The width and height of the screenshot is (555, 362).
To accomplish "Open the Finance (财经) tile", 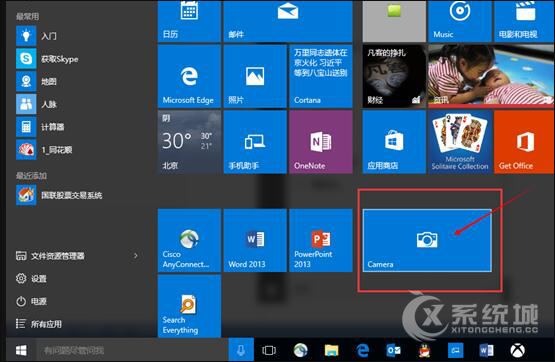I will click(394, 76).
